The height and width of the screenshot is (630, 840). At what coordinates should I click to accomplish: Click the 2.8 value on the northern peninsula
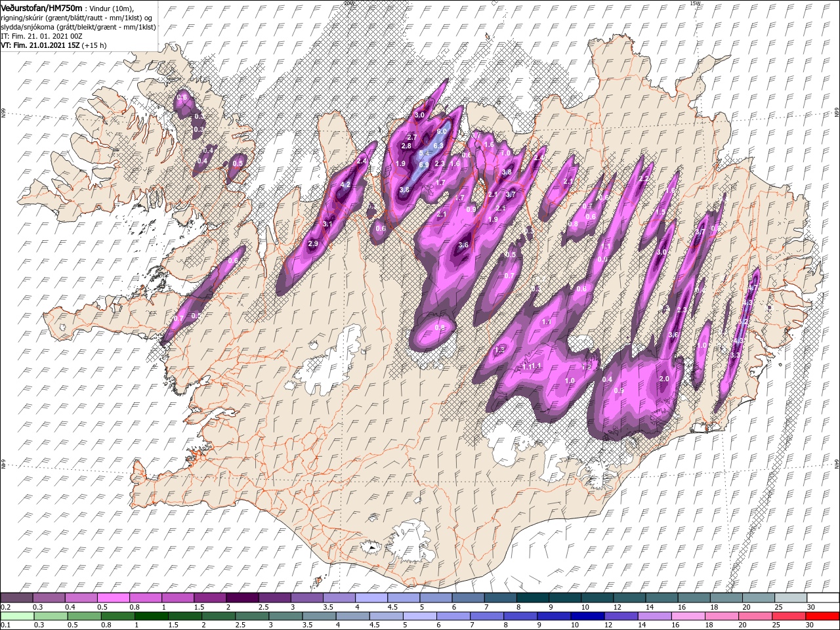point(406,146)
